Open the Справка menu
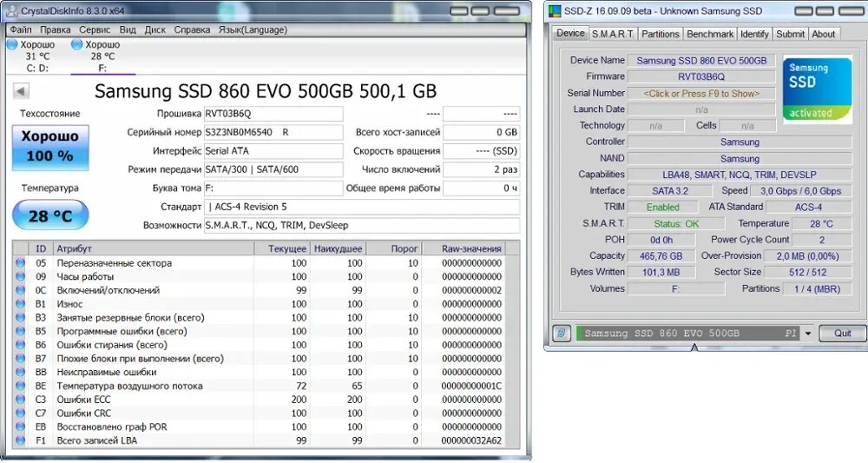This screenshot has width=868, height=463. [192, 30]
